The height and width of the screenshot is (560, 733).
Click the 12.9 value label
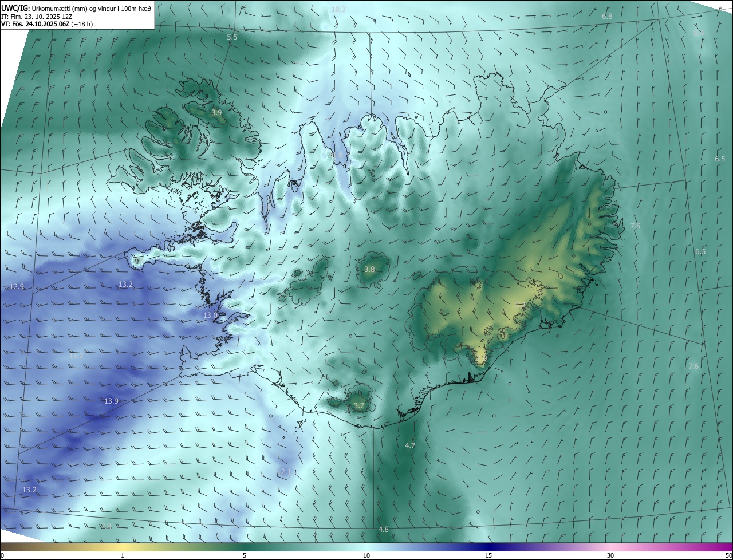coord(17,286)
